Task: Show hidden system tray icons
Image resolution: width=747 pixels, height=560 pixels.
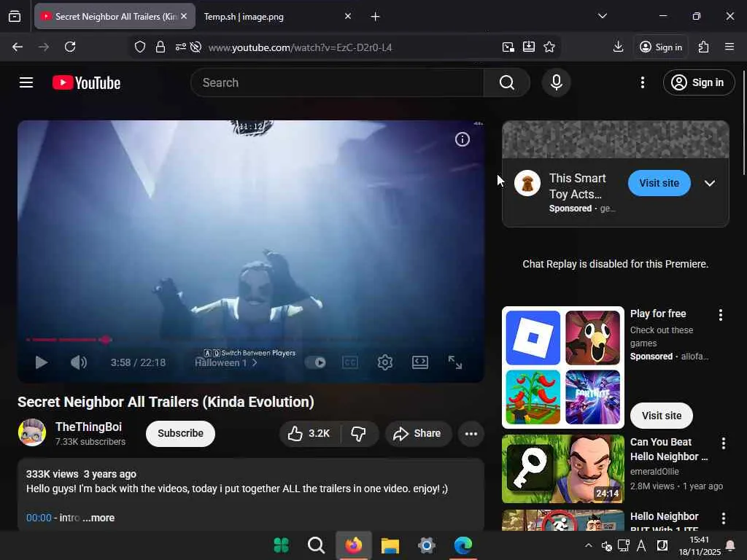Action: click(x=589, y=545)
